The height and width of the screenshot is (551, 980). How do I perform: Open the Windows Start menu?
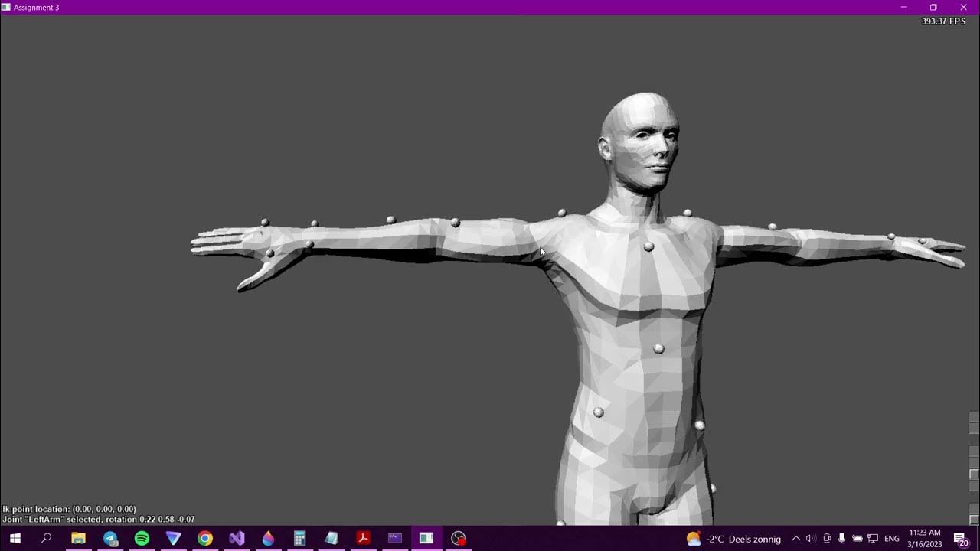point(15,538)
